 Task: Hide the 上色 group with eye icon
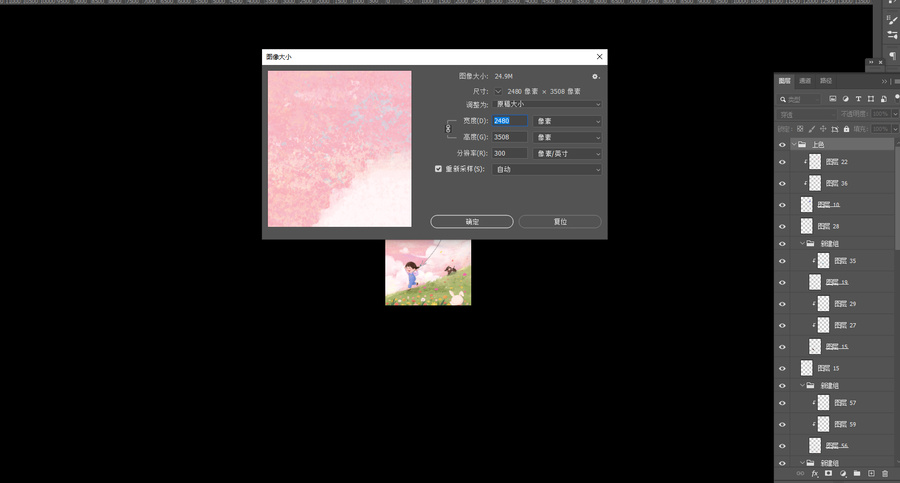[782, 145]
